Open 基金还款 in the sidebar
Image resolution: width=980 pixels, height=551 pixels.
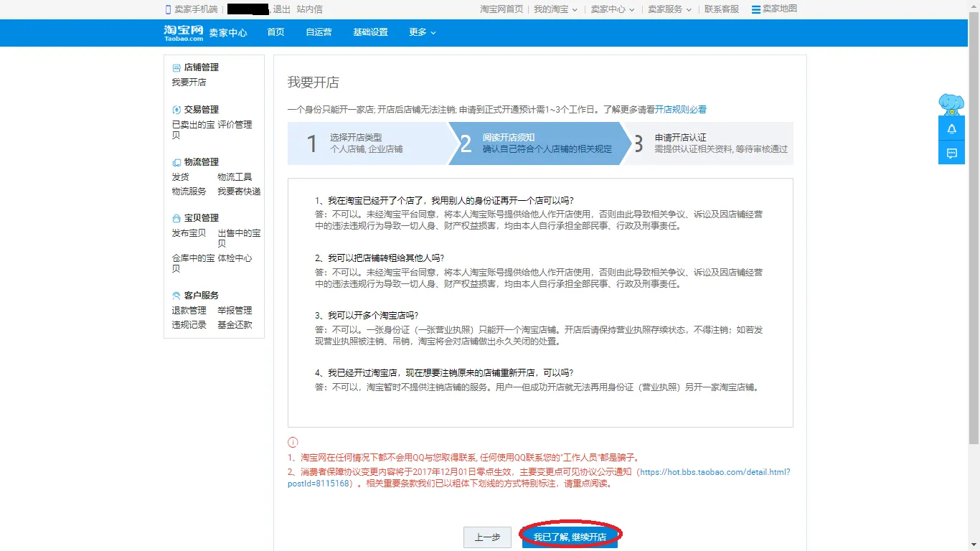(235, 325)
